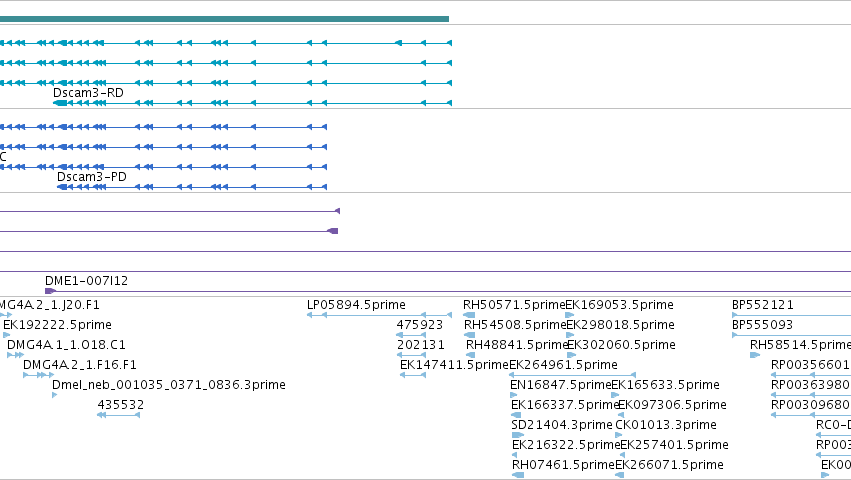The image size is (851, 480).
Task: Select the 435532 feature label
Action: [x=120, y=405]
